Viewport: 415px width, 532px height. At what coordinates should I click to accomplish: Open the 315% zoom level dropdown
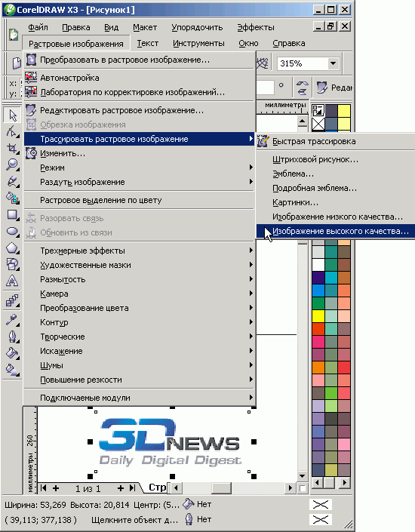tap(333, 63)
